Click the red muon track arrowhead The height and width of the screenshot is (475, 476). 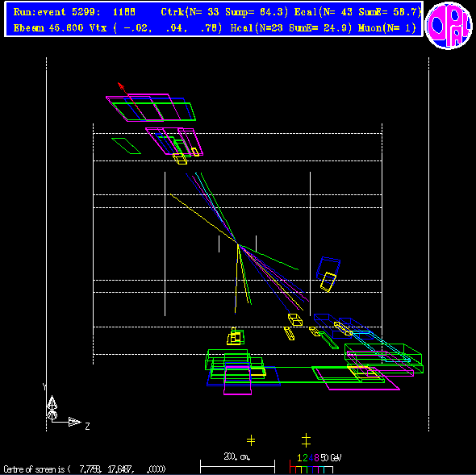(121, 86)
